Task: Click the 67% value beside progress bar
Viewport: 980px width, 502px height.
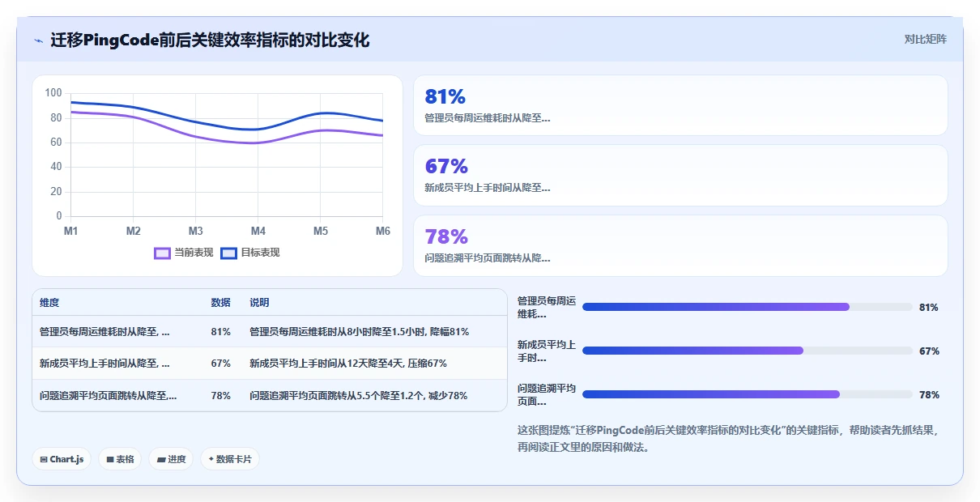Action: tap(929, 351)
